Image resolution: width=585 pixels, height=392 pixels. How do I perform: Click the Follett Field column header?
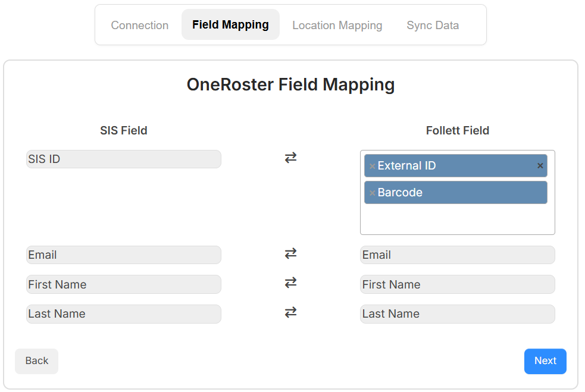(x=458, y=130)
